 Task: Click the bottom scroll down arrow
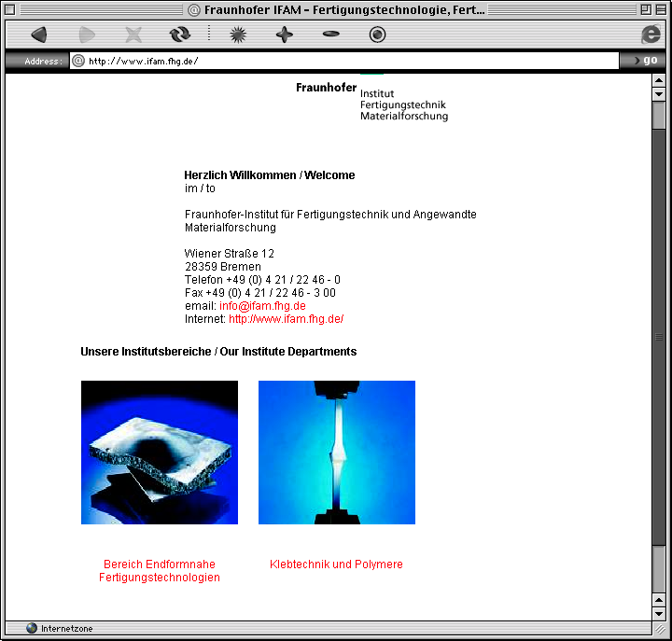tap(659, 614)
